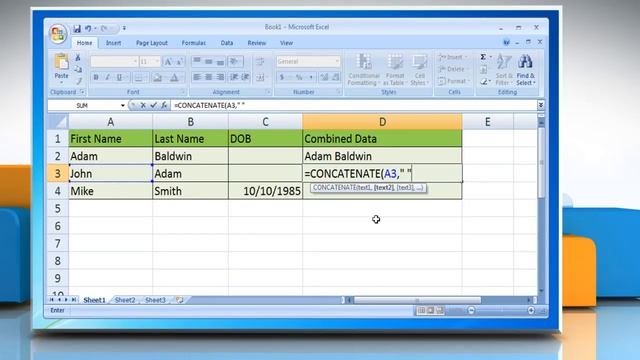Image resolution: width=640 pixels, height=360 pixels.
Task: Click the Excel Help question icon
Action: (507, 42)
